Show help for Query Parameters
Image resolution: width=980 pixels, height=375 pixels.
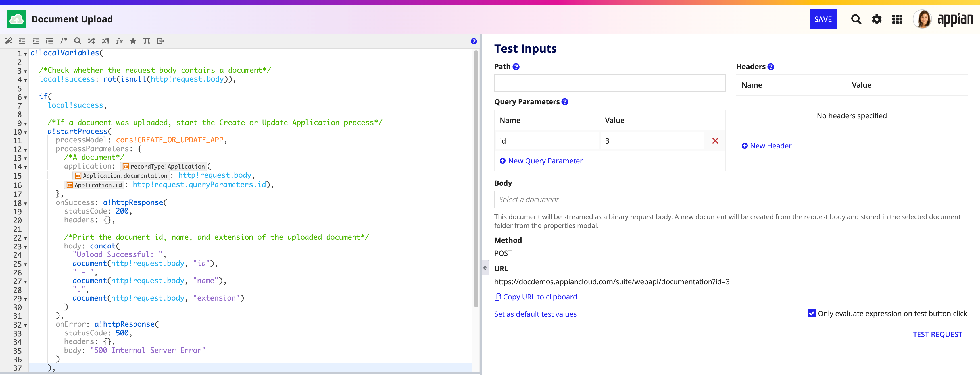click(x=565, y=102)
